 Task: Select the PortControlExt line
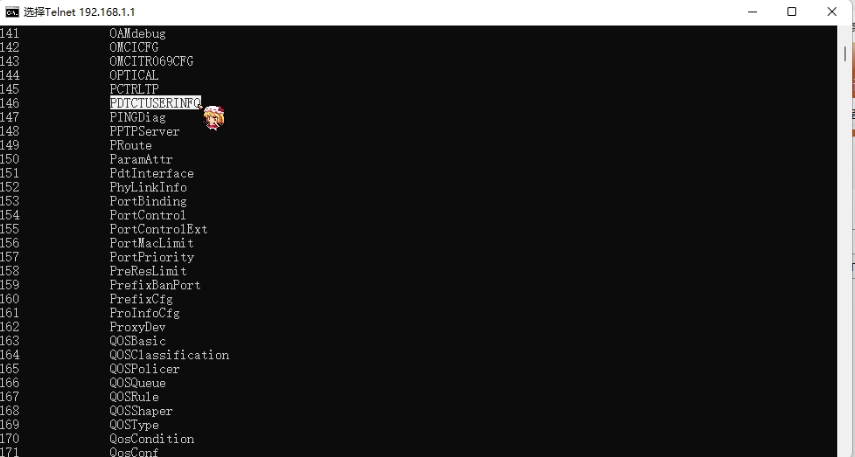coord(159,229)
